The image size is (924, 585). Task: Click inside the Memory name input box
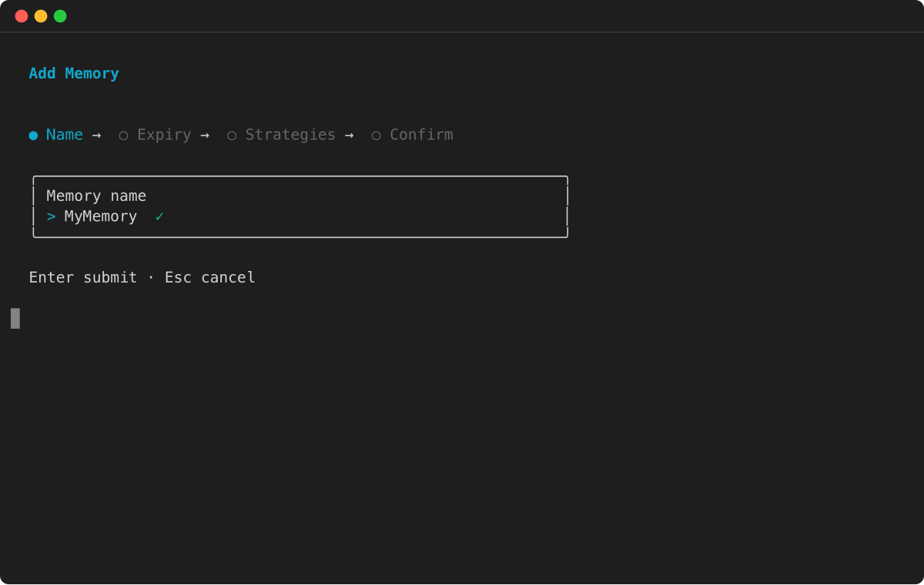pyautogui.click(x=300, y=206)
